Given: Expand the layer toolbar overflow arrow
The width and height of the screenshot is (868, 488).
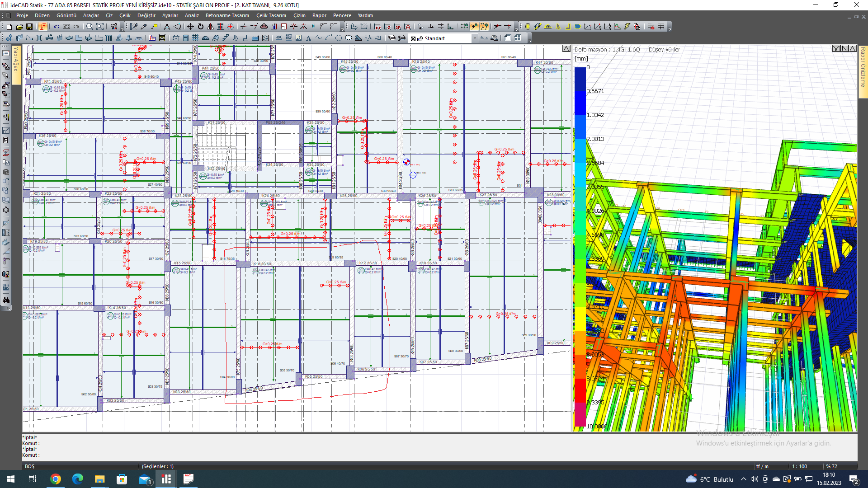Looking at the screenshot, I should click(x=529, y=40).
